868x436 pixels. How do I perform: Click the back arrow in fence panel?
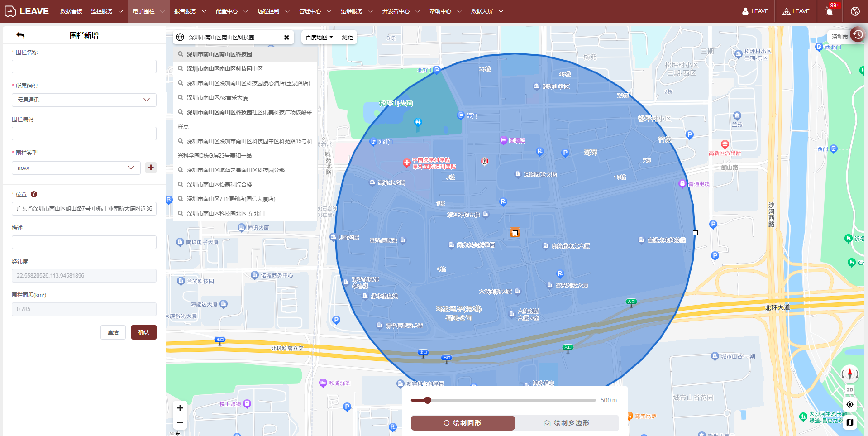pos(20,35)
